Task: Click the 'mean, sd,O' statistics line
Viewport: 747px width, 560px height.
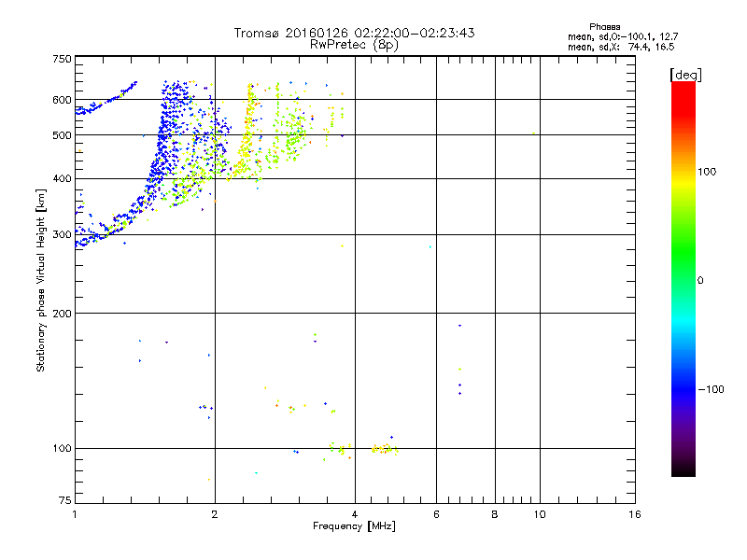Action: 623,36
